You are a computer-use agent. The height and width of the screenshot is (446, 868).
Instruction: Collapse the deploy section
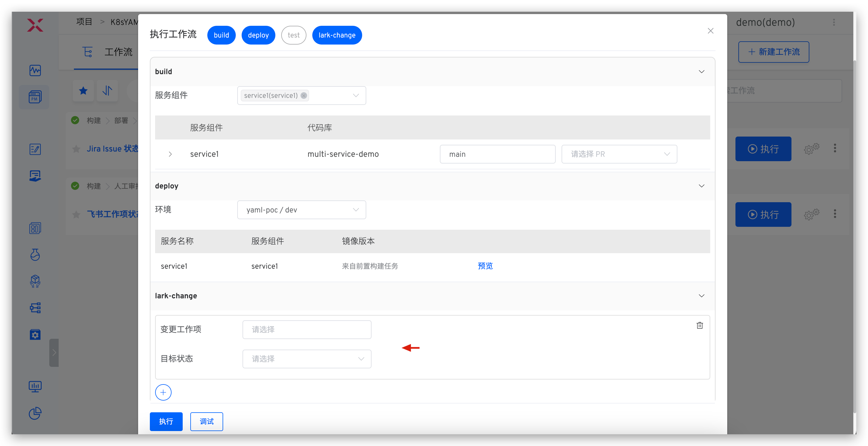[x=701, y=186]
